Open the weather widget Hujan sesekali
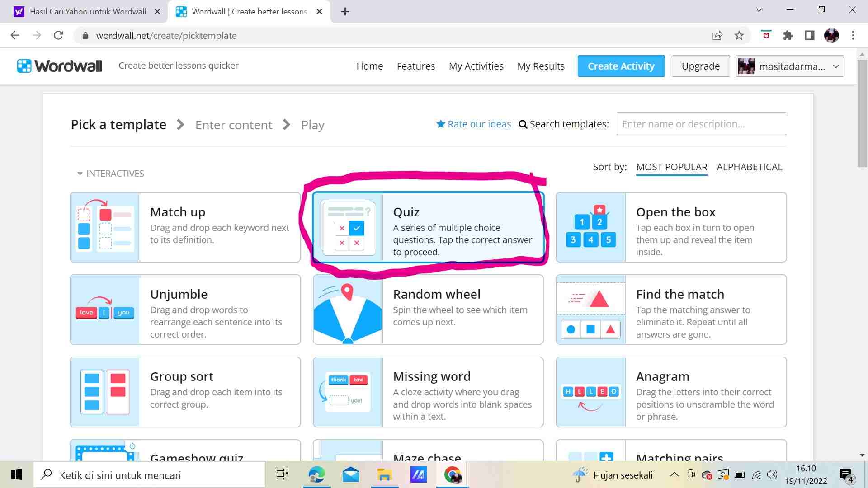Viewport: 868px width, 488px height. [x=613, y=475]
